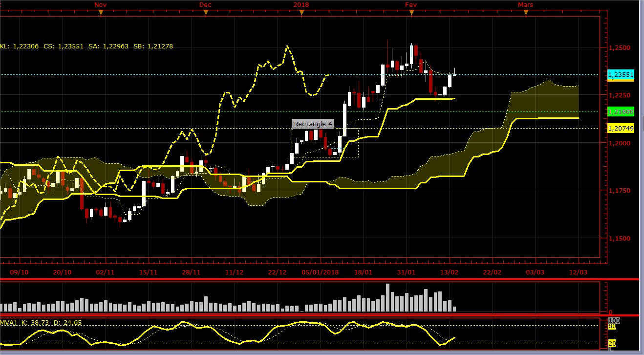Click the 05/01/2018 date axis label

(x=320, y=272)
